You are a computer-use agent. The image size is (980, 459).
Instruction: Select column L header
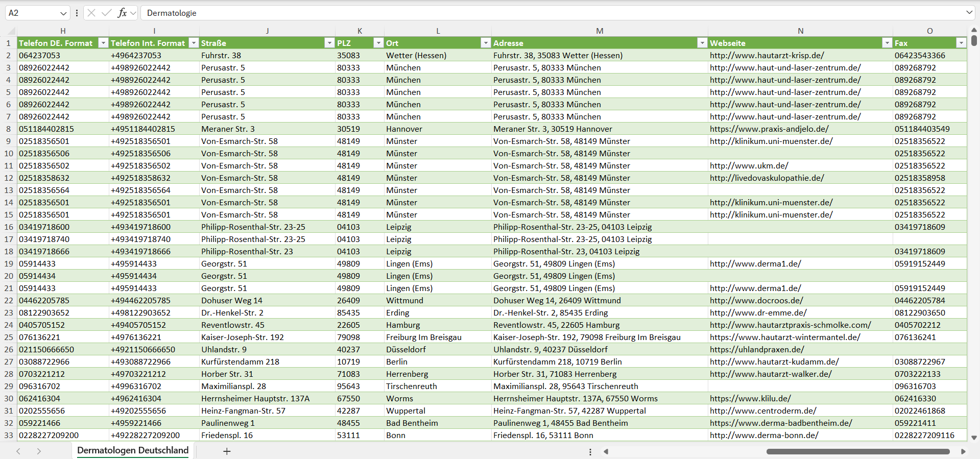click(x=438, y=31)
